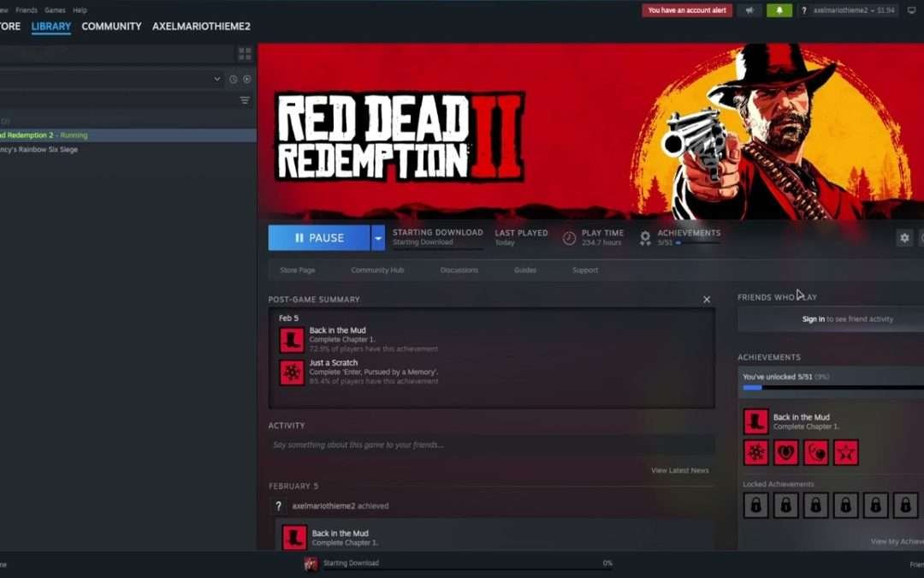Select the swirl unlocked achievement icon

pyautogui.click(x=815, y=452)
